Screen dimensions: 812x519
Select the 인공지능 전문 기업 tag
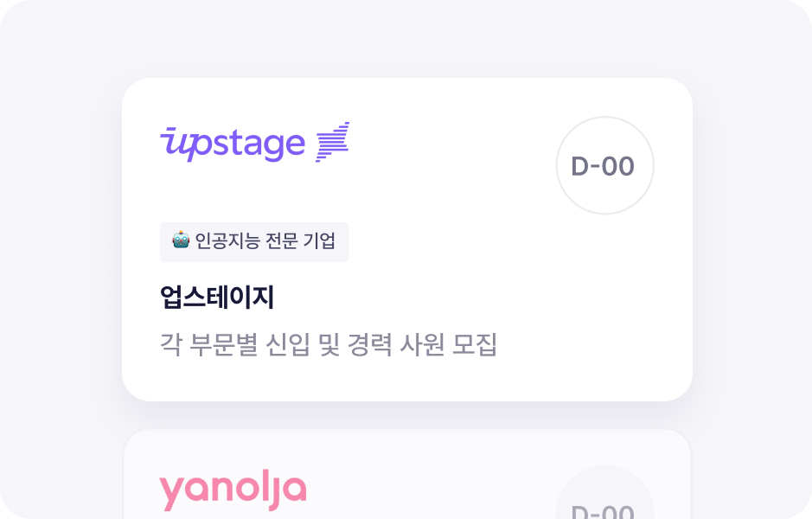[254, 241]
